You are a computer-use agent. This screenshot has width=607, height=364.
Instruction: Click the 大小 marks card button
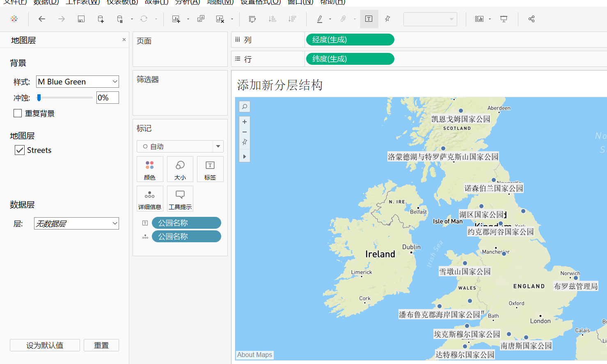(x=180, y=169)
